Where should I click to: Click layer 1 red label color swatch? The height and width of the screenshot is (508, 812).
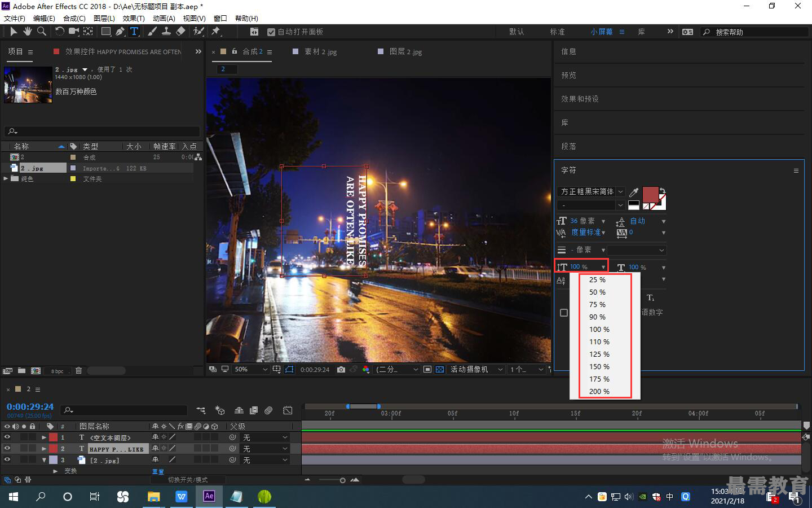click(x=53, y=437)
